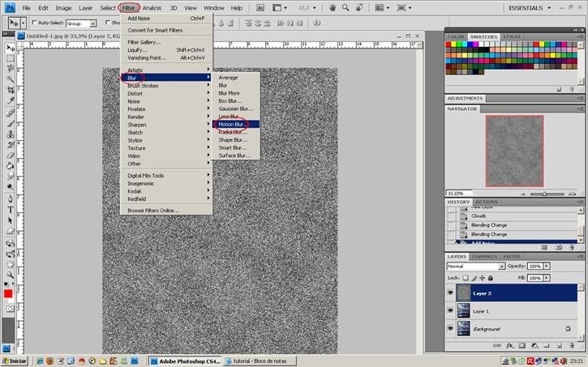588x367 pixels.
Task: Click the Zoom magnifier in application bar
Action: [x=346, y=8]
